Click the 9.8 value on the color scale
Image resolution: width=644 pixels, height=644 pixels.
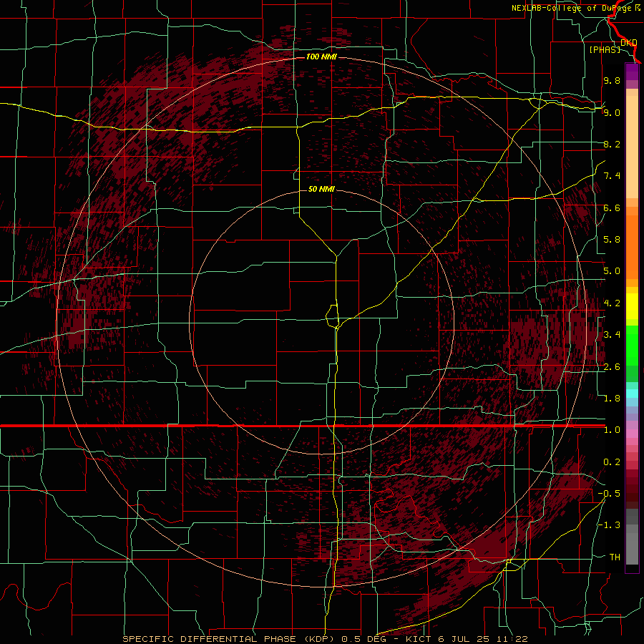pyautogui.click(x=612, y=80)
